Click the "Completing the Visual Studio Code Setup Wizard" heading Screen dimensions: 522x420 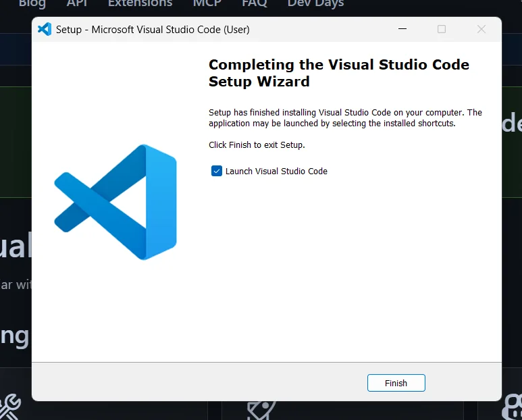339,73
